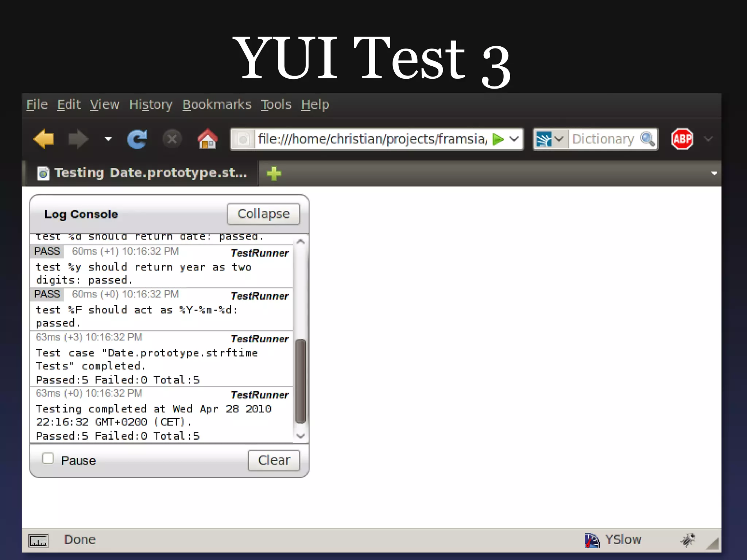Click the log console scroll up arrow
747x560 pixels.
301,241
